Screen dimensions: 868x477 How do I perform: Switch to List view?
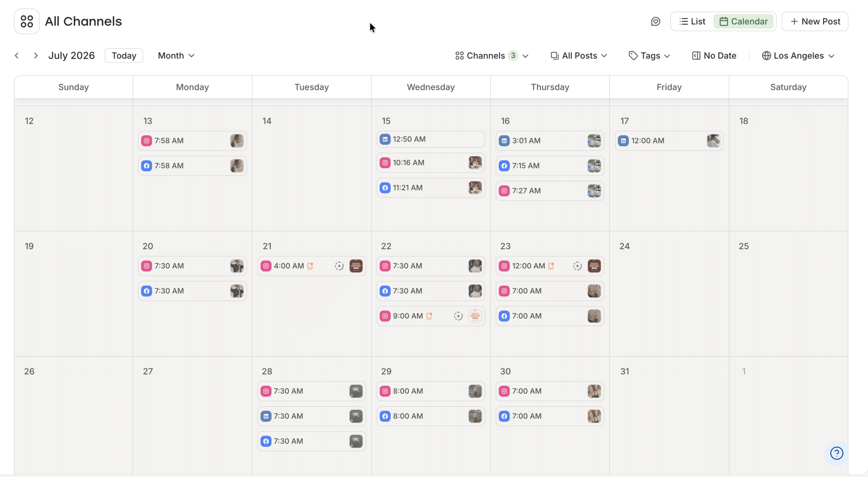pos(692,21)
